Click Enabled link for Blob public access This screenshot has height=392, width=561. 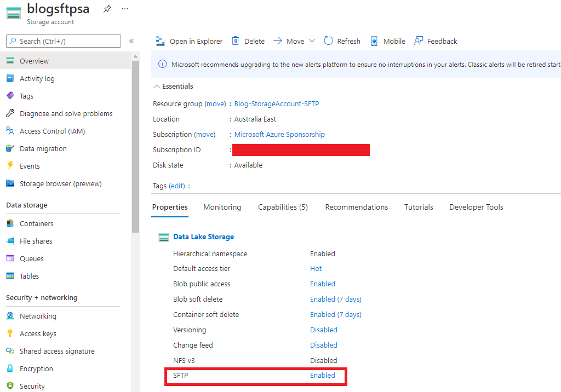323,284
